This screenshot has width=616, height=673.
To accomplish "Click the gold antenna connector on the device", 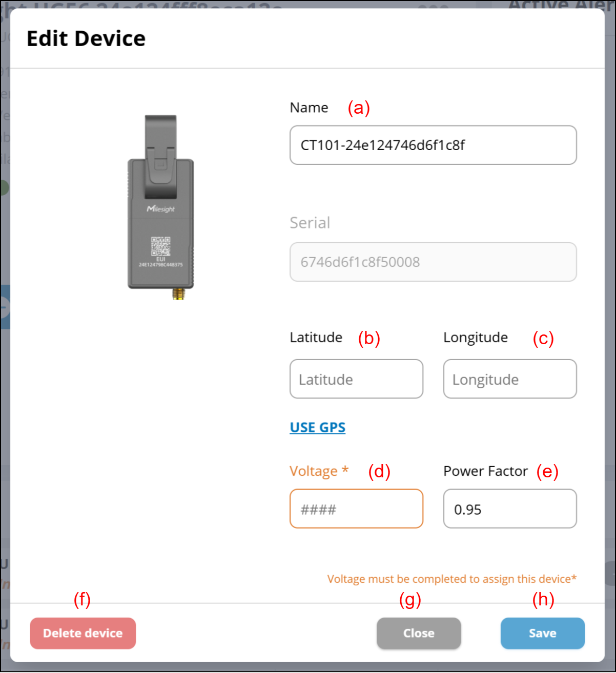I will [x=179, y=294].
